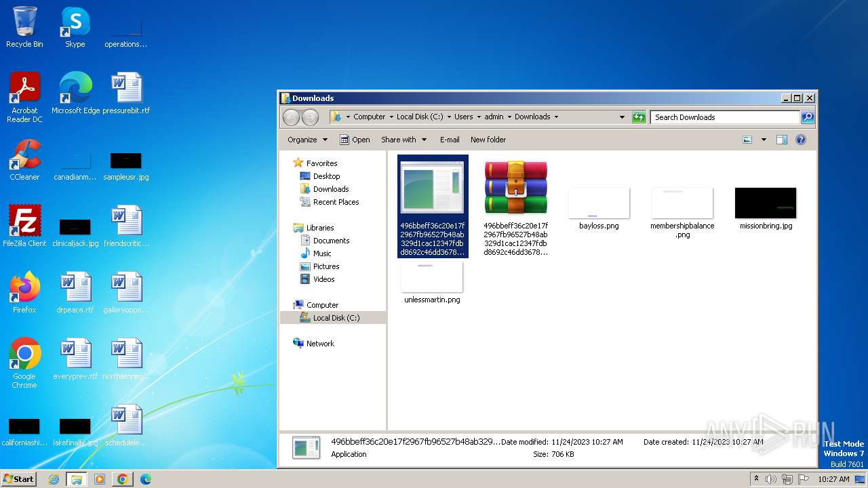868x488 pixels.
Task: Select Local Disk (C:) in navigation pane
Action: 333,318
